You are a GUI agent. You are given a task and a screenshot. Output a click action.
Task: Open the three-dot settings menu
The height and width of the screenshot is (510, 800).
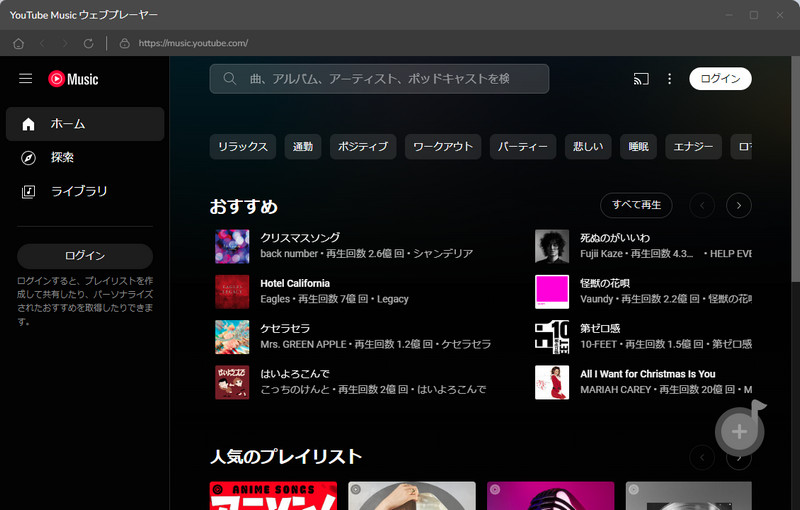point(669,79)
